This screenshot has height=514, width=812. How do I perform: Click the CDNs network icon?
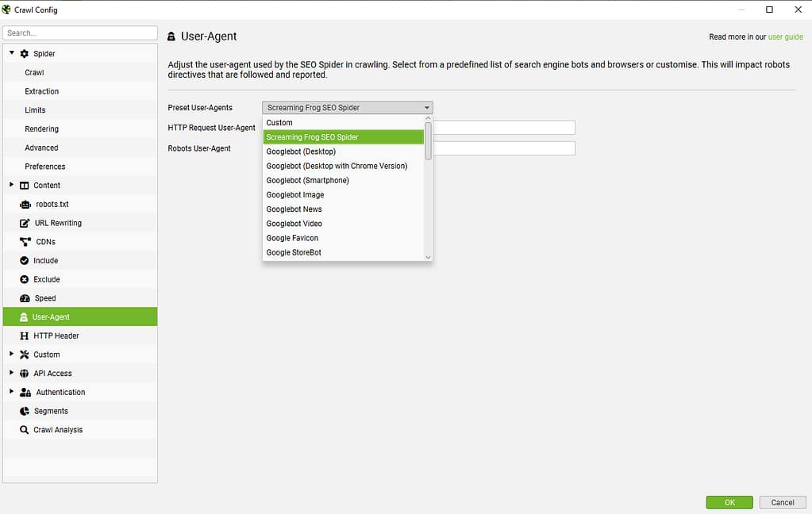(25, 242)
